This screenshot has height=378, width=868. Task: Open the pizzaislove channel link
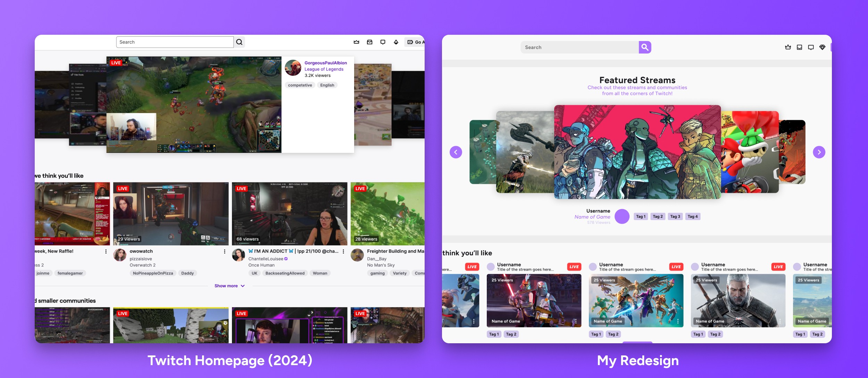click(141, 259)
